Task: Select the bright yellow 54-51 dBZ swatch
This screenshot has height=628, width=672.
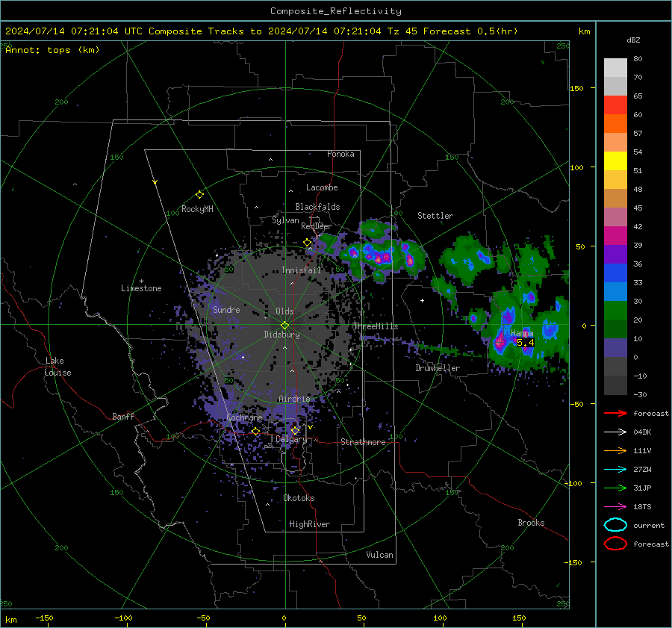Action: [615, 161]
